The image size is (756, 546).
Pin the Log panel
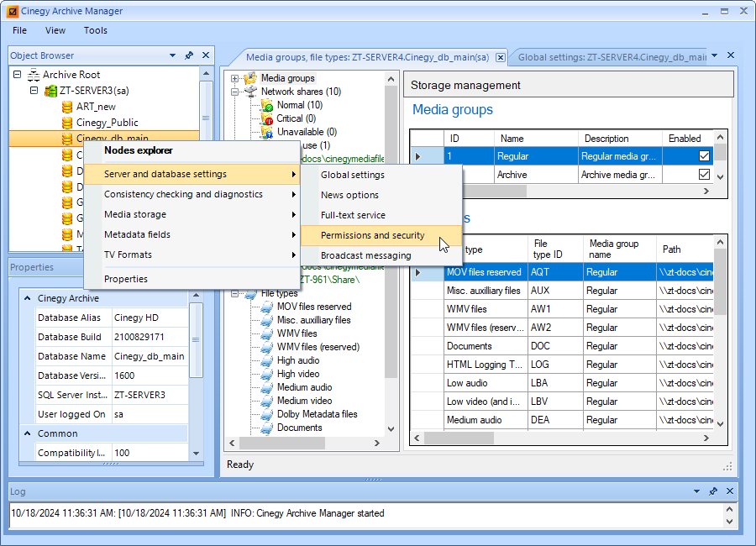coord(713,491)
